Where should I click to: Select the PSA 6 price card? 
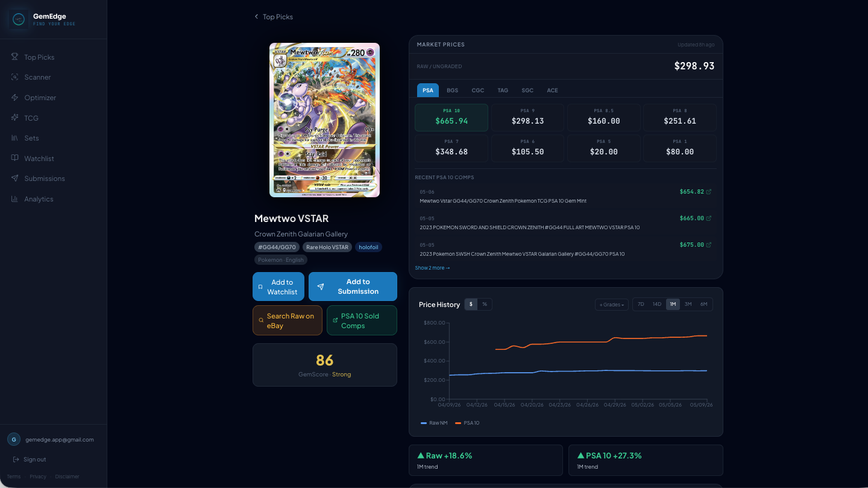tap(527, 148)
